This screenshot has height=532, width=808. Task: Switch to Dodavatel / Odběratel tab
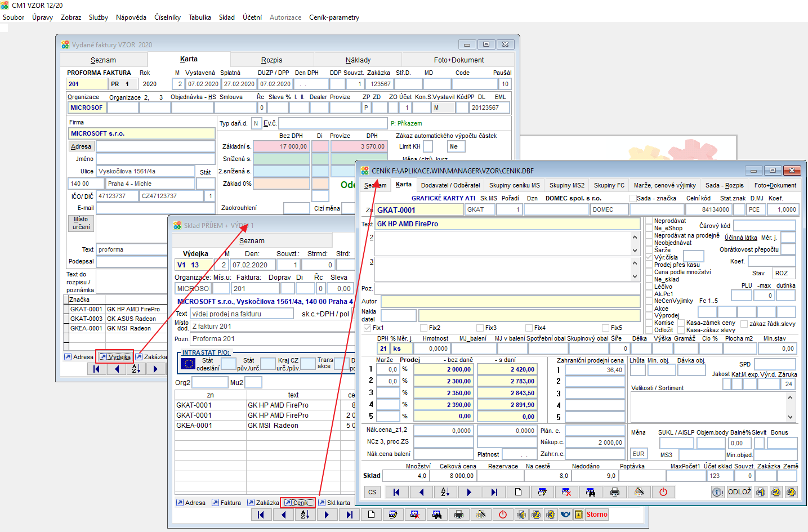(x=450, y=185)
